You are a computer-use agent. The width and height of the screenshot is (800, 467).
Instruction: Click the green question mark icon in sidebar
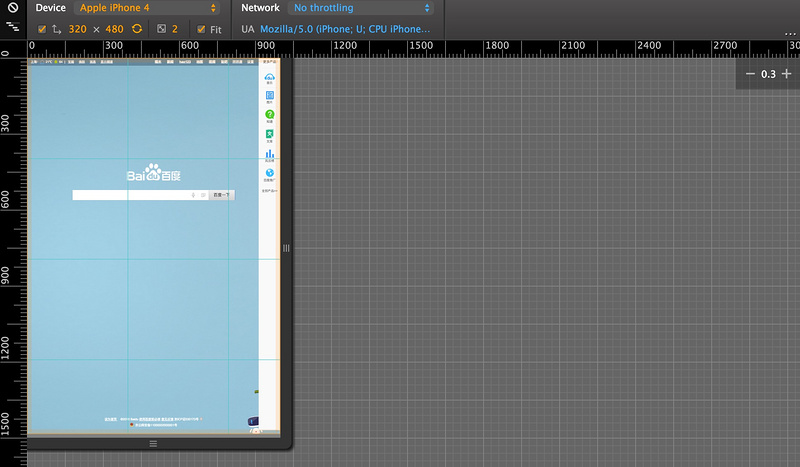[x=269, y=114]
